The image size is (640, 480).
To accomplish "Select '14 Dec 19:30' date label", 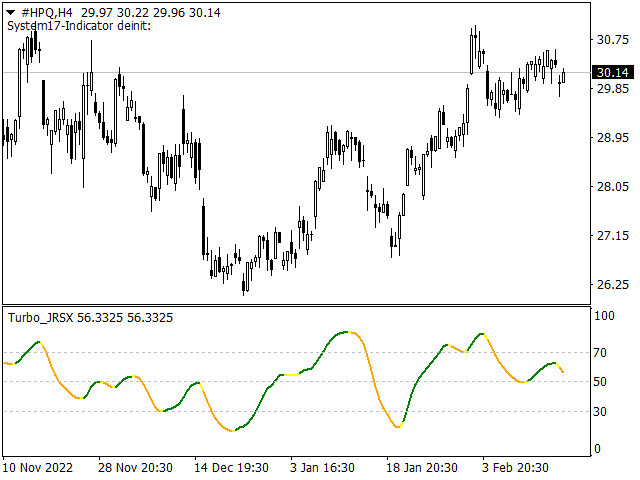I will pyautogui.click(x=231, y=467).
